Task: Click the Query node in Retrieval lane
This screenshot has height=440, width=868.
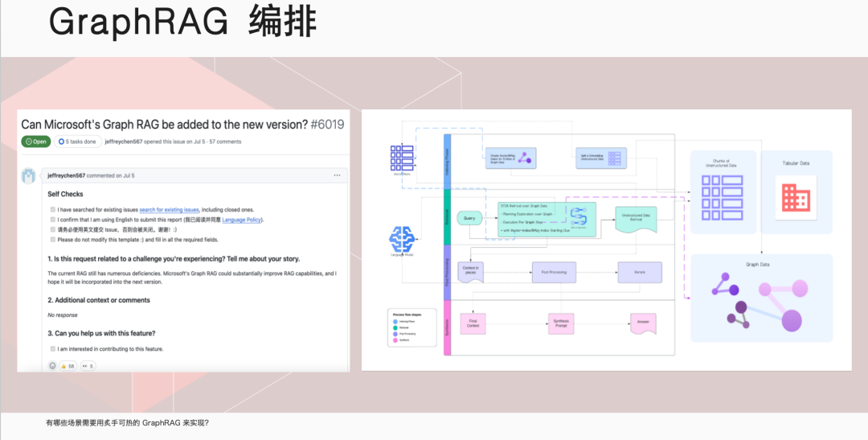Action: pyautogui.click(x=469, y=218)
